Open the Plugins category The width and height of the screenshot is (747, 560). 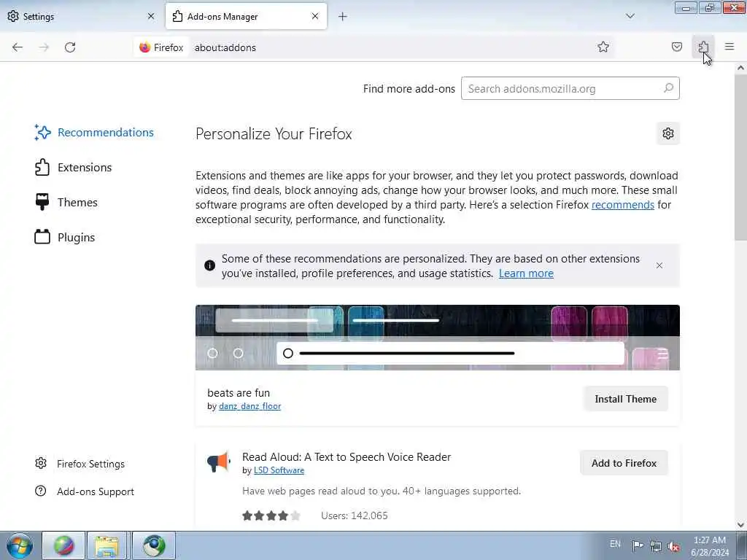pyautogui.click(x=65, y=237)
